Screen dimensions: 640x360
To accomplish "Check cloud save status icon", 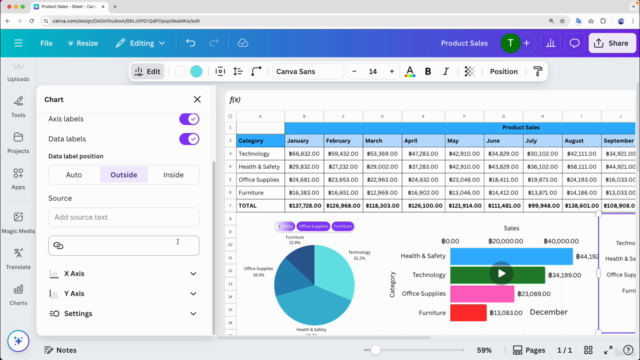I will coord(243,43).
